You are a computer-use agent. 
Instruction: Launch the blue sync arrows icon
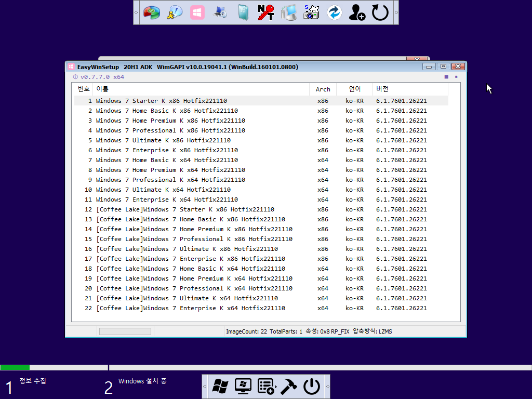pyautogui.click(x=334, y=12)
